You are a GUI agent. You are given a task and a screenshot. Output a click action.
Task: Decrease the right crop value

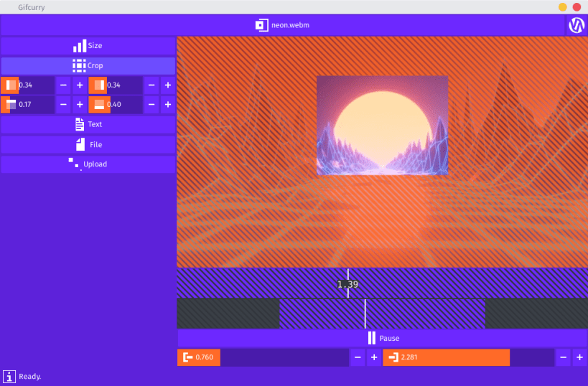click(151, 85)
